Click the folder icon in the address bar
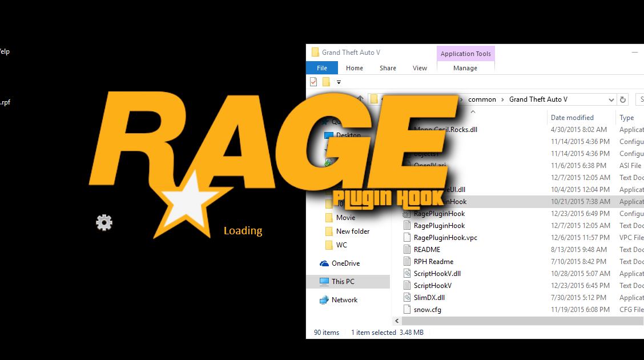The width and height of the screenshot is (644, 360). click(374, 99)
